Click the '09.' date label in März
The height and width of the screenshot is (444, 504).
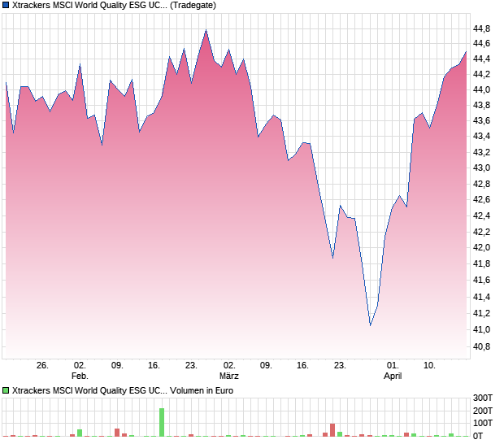[266, 366]
